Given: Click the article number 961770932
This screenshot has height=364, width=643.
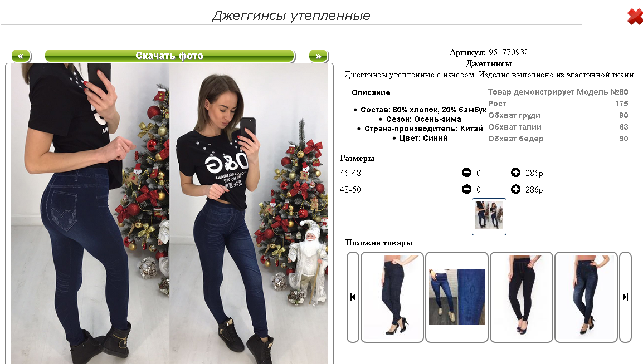Looking at the screenshot, I should tap(509, 52).
